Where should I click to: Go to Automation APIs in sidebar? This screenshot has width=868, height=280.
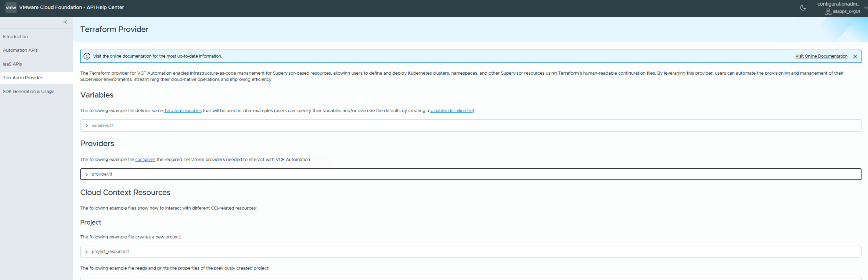(20, 50)
